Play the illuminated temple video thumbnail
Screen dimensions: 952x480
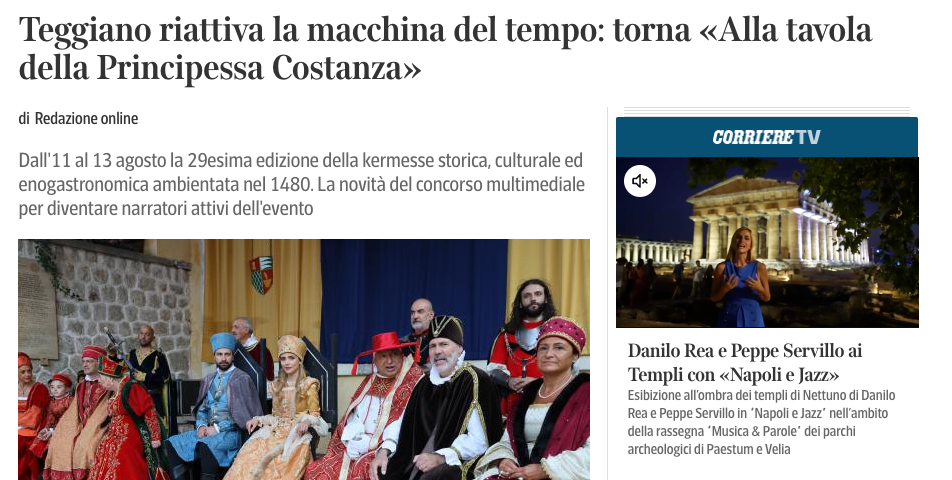(x=767, y=242)
